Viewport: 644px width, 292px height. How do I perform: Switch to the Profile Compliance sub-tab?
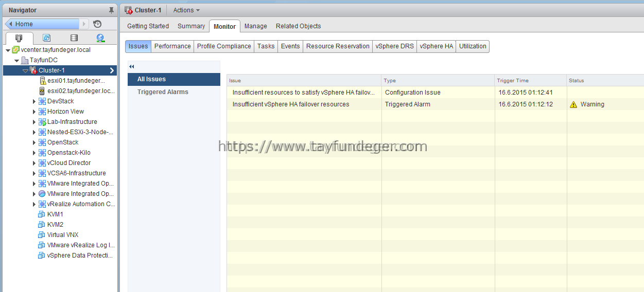(224, 46)
